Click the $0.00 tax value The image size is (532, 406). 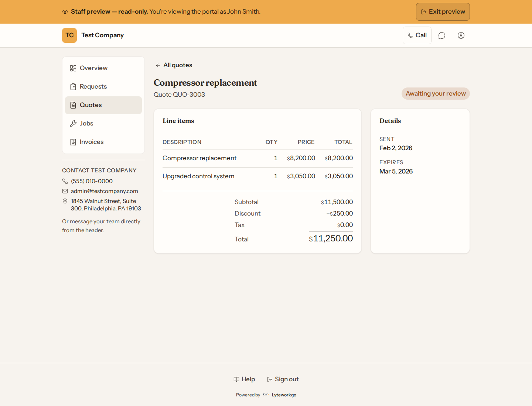click(x=345, y=225)
